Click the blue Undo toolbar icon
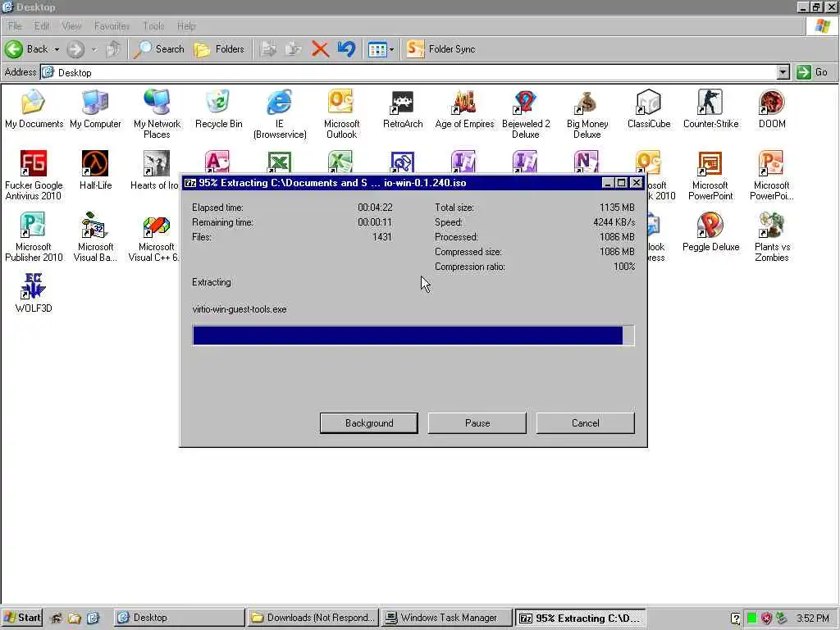 347,49
